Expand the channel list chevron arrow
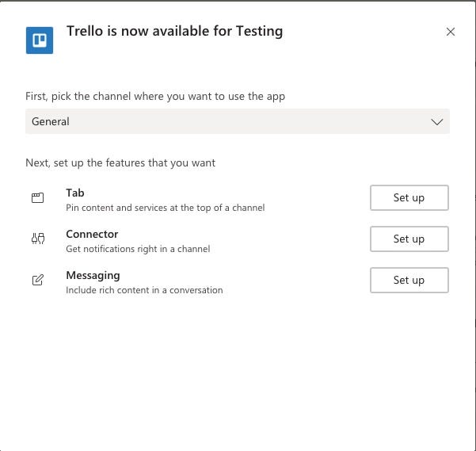The image size is (476, 451). click(436, 122)
